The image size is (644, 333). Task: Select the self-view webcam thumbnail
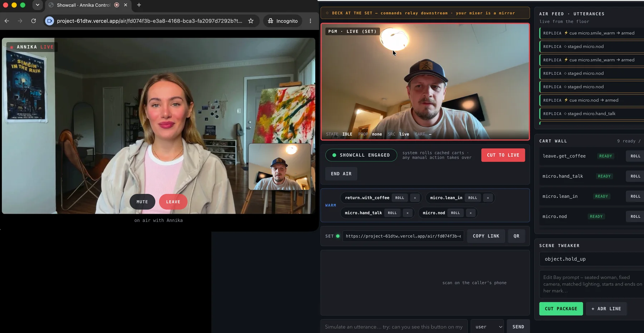pyautogui.click(x=280, y=166)
